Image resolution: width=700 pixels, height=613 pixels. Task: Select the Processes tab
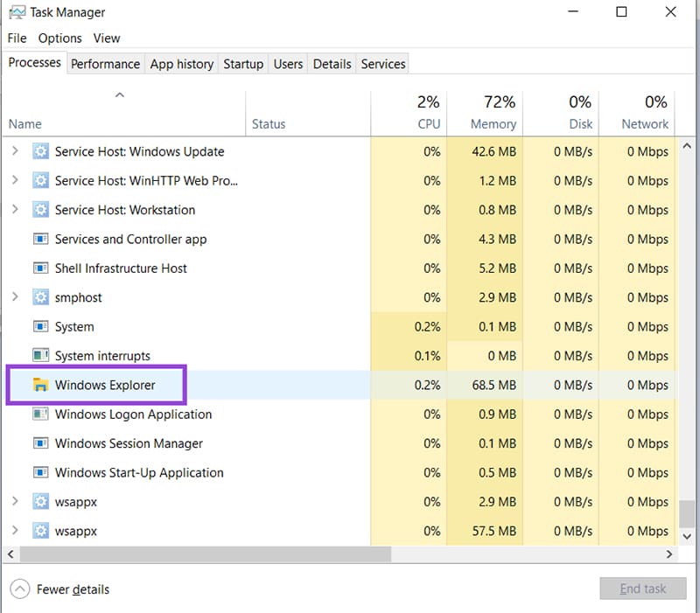click(34, 63)
